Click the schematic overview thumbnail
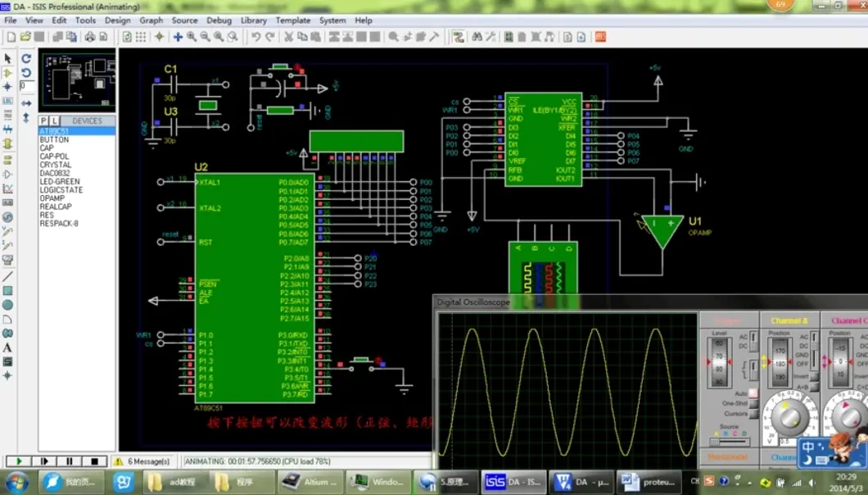 coord(78,79)
